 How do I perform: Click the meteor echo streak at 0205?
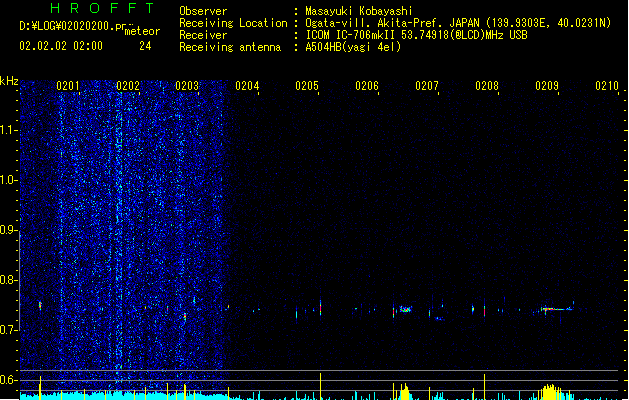(320, 309)
